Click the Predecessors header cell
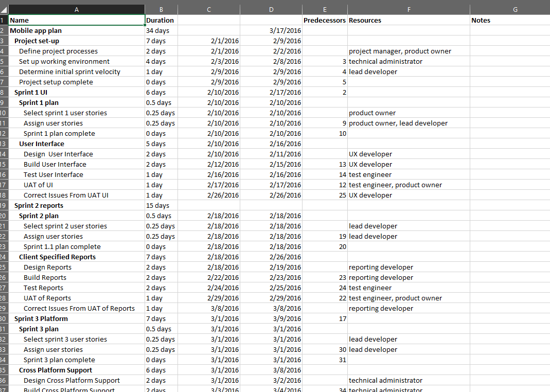This screenshot has width=550, height=392. [x=325, y=20]
